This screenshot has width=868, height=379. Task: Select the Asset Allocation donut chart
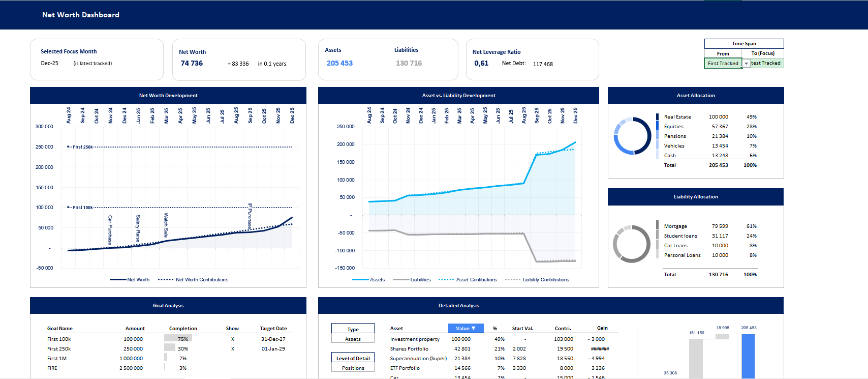(x=632, y=136)
